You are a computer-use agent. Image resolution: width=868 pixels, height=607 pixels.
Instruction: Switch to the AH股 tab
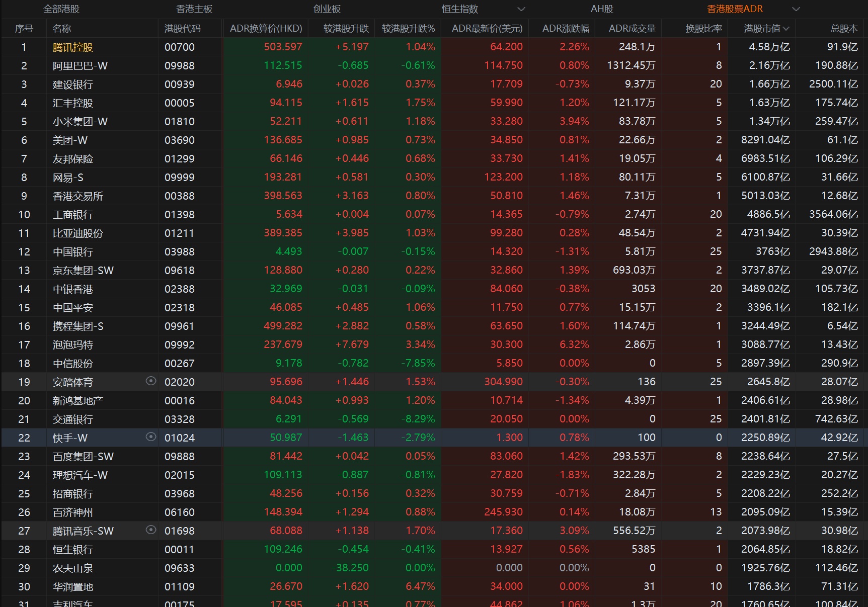click(x=602, y=9)
